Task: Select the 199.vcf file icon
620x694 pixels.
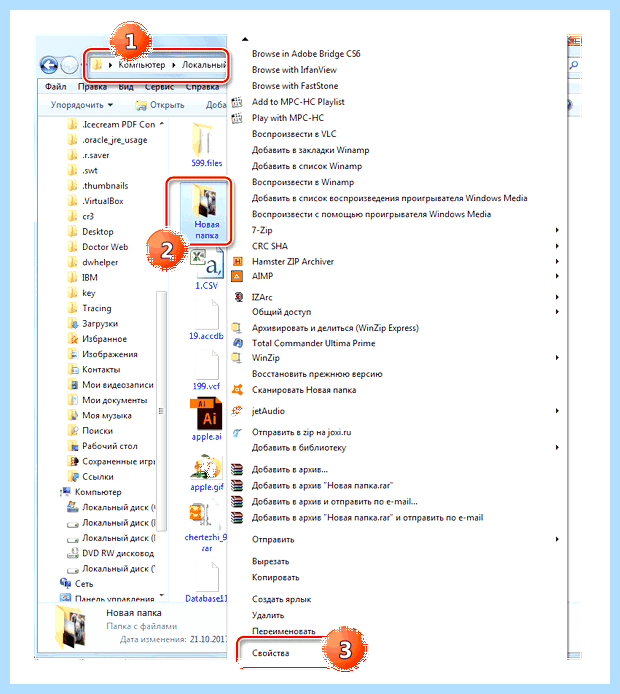Action: point(207,365)
